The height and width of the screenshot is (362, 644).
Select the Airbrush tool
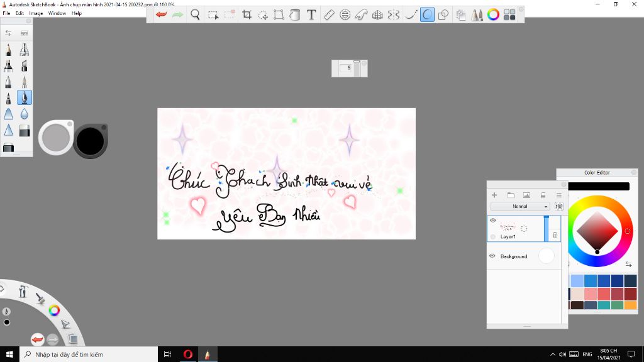tap(25, 50)
